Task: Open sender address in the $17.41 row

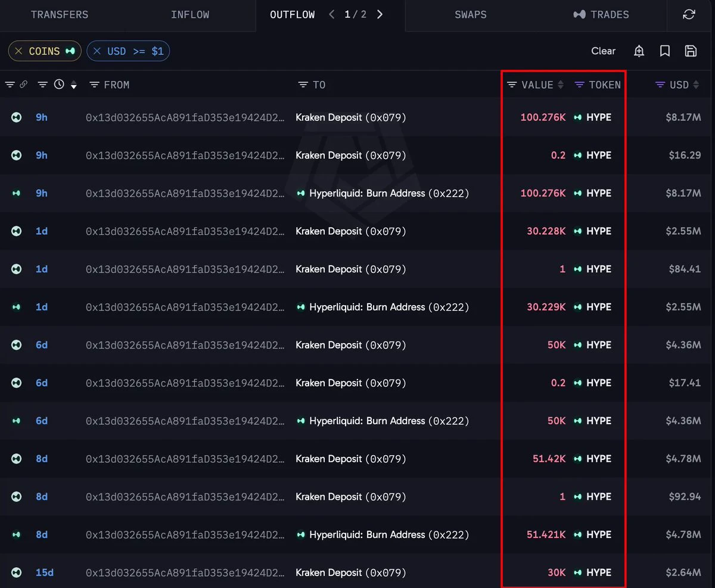Action: (x=185, y=383)
